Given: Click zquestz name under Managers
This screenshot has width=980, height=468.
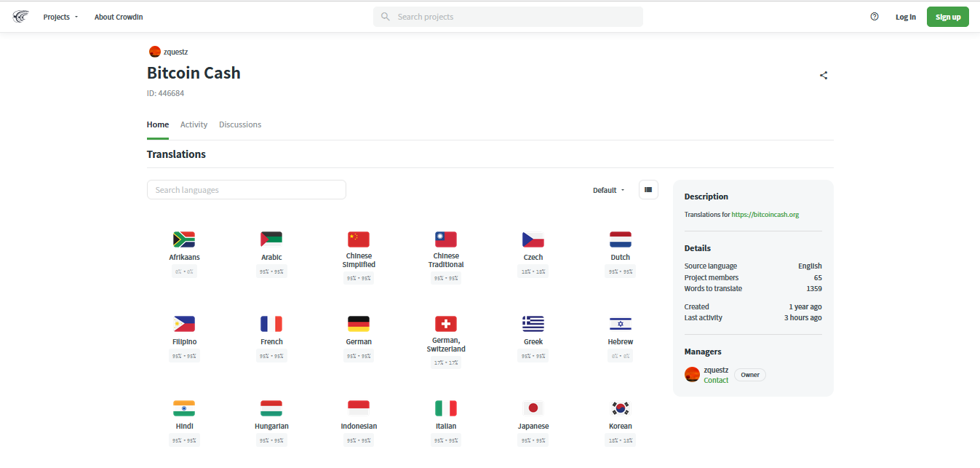Looking at the screenshot, I should click(x=716, y=370).
